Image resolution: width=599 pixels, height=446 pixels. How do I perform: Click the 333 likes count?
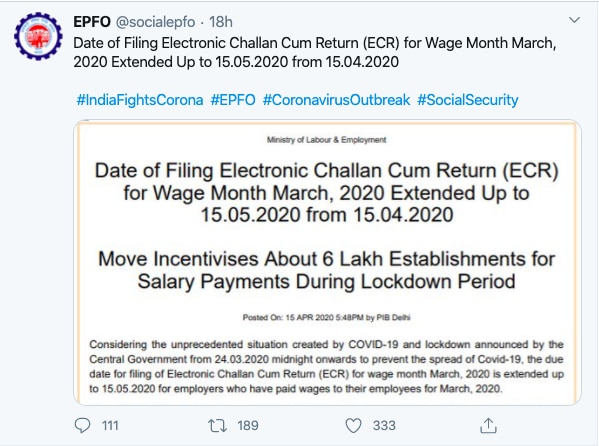(384, 425)
